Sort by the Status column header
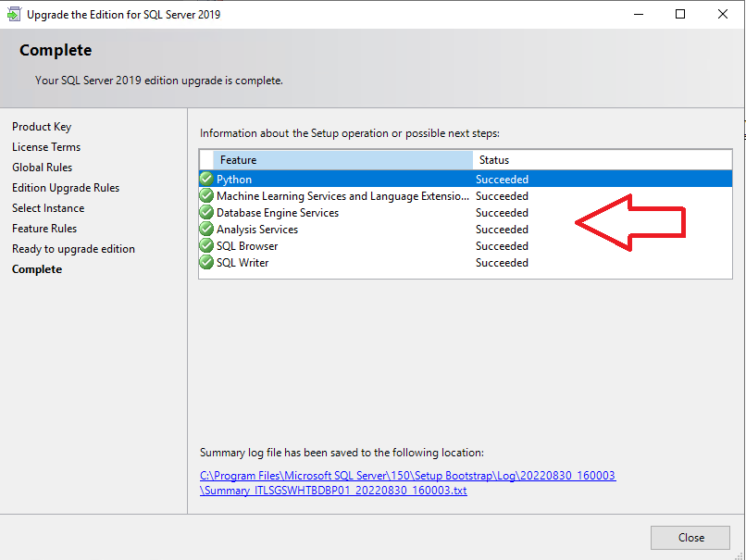Viewport: 746px width, 560px height. (602, 160)
